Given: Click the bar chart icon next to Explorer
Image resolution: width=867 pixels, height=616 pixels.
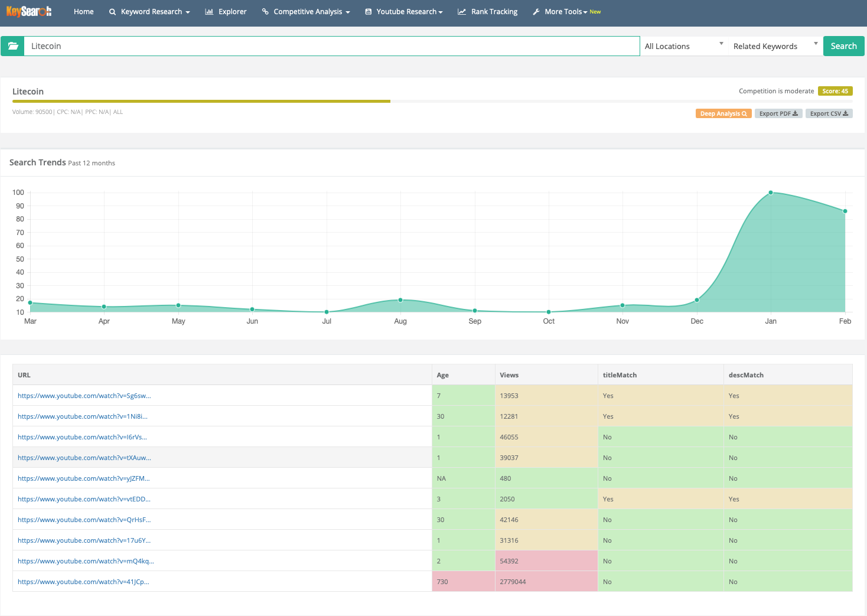Looking at the screenshot, I should [x=209, y=12].
